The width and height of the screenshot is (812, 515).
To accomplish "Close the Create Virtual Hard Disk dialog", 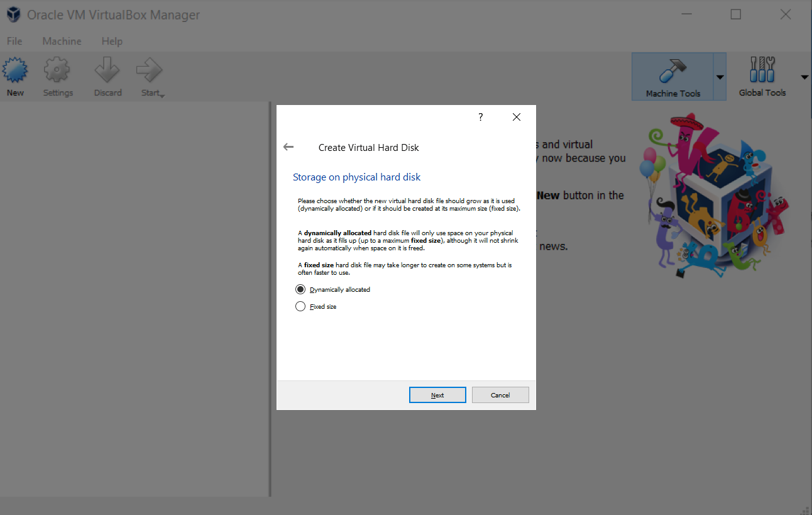I will coord(517,117).
